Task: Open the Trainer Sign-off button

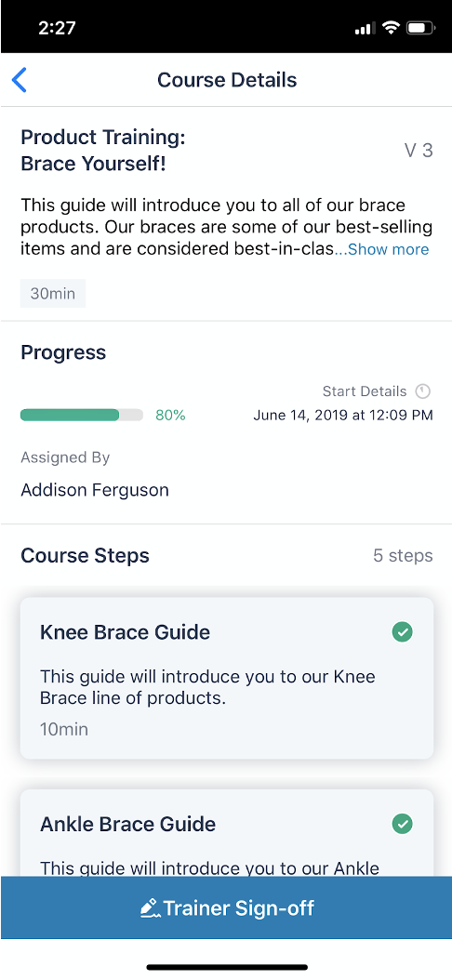Action: tap(226, 907)
